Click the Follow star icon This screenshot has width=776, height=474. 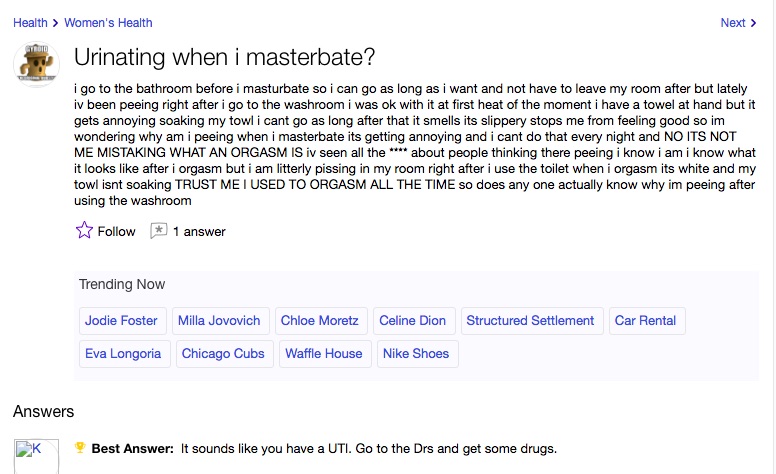point(84,230)
